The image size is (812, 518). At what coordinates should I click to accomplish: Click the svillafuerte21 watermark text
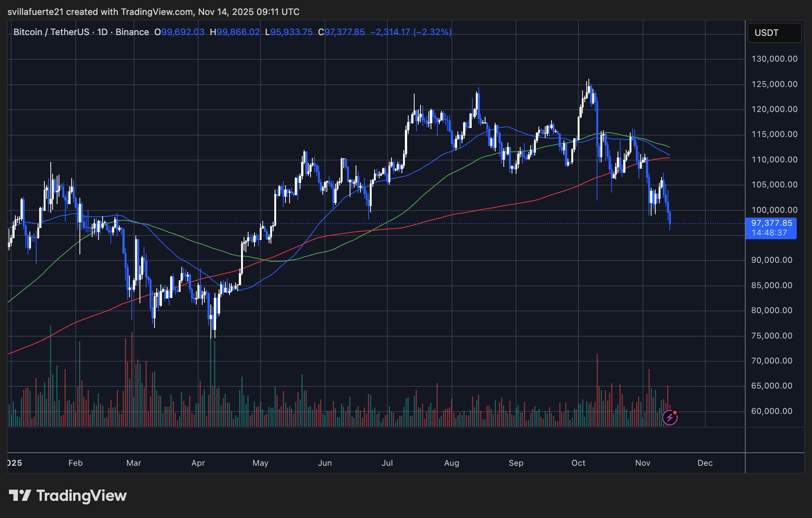pos(35,12)
